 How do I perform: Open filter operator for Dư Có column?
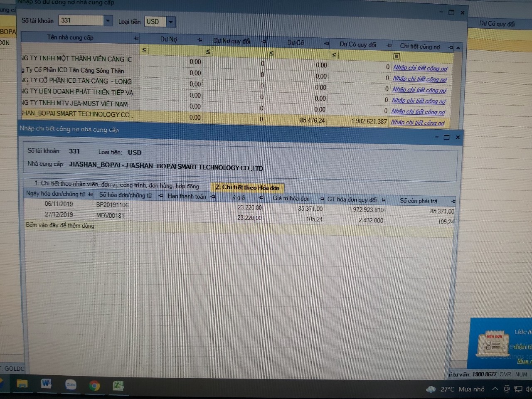271,53
